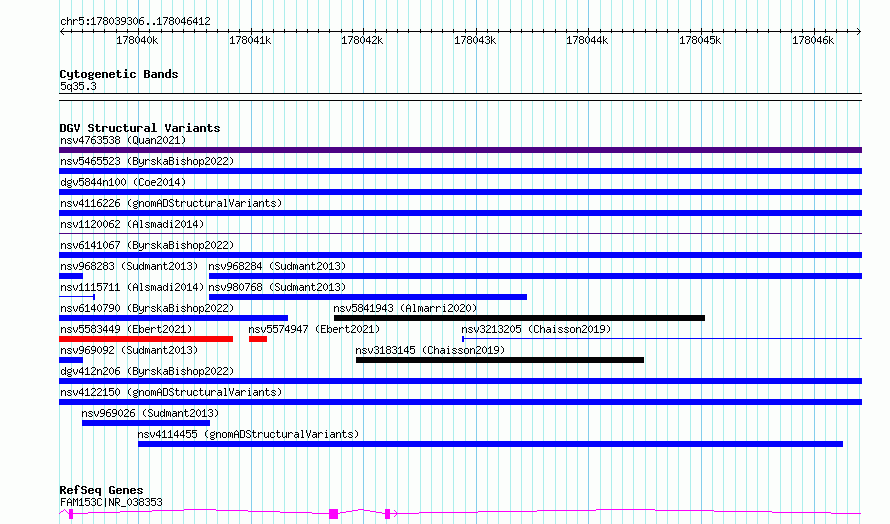Open the FAM153C|NR_038353 gene label
Viewport: 890px width, 524px height.
(111, 502)
